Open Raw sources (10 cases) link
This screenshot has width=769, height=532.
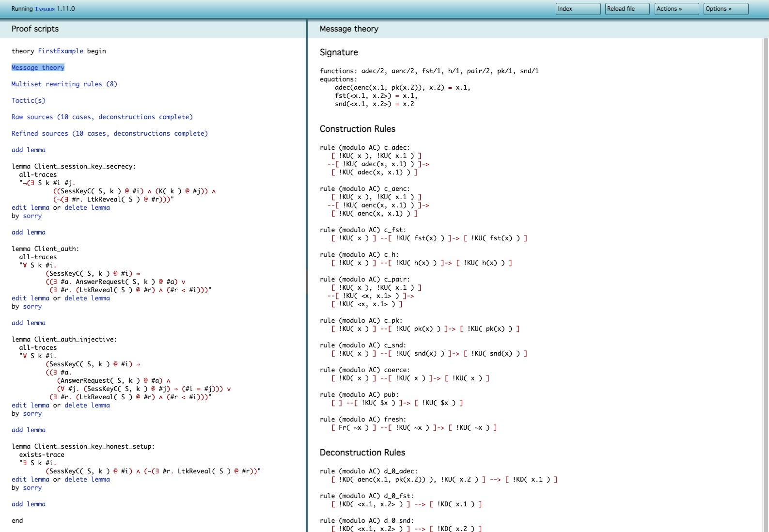coord(102,117)
